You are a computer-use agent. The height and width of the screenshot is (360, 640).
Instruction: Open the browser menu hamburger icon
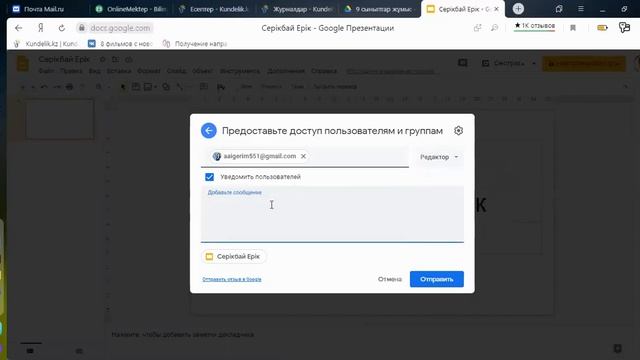[x=581, y=9]
